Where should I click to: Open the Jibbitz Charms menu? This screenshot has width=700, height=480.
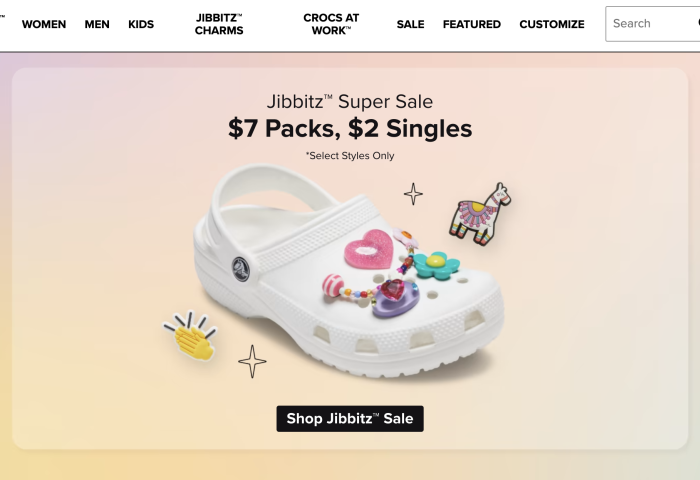coord(219,24)
